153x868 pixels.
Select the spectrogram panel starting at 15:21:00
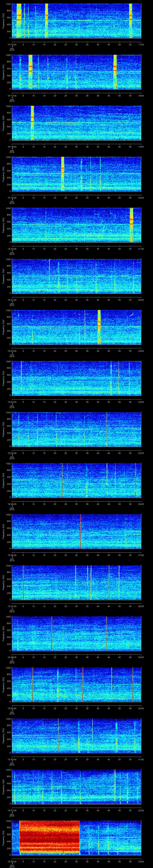click(77, 276)
